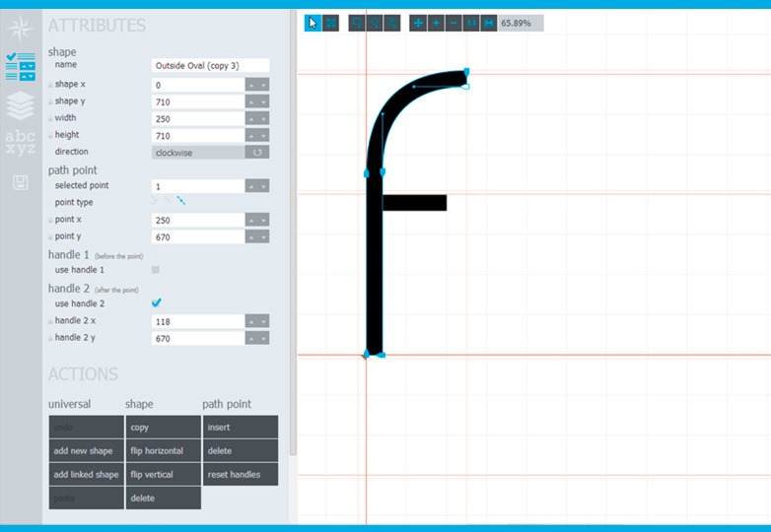Click the point x value field
Image resolution: width=771 pixels, height=532 pixels.
tap(198, 220)
